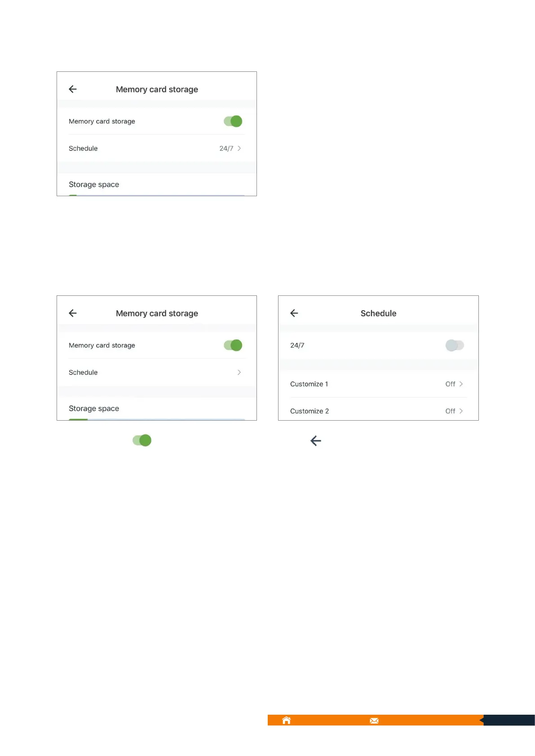Open the Customize 1 menu row
Viewport: 535px width, 756px height.
pyautogui.click(x=310, y=384)
